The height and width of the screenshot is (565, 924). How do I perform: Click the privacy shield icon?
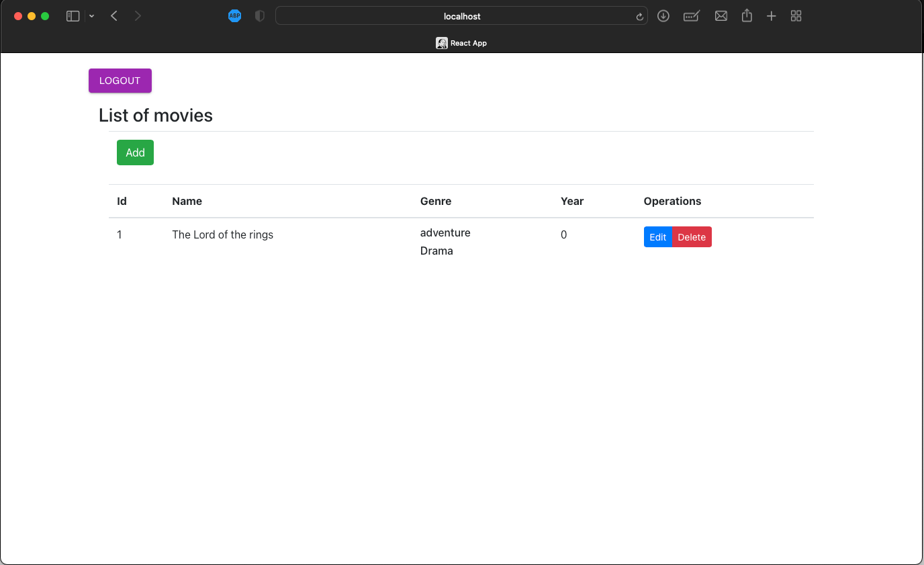click(260, 16)
